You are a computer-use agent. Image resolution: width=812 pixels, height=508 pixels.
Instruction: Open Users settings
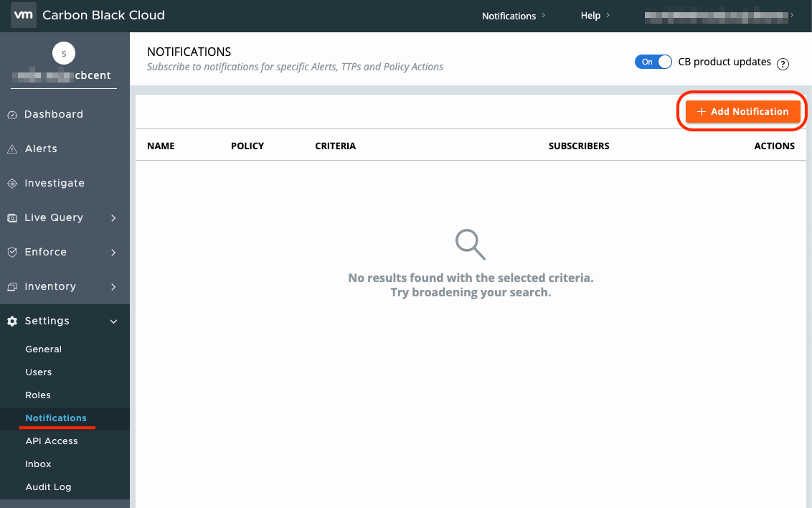pyautogui.click(x=38, y=372)
